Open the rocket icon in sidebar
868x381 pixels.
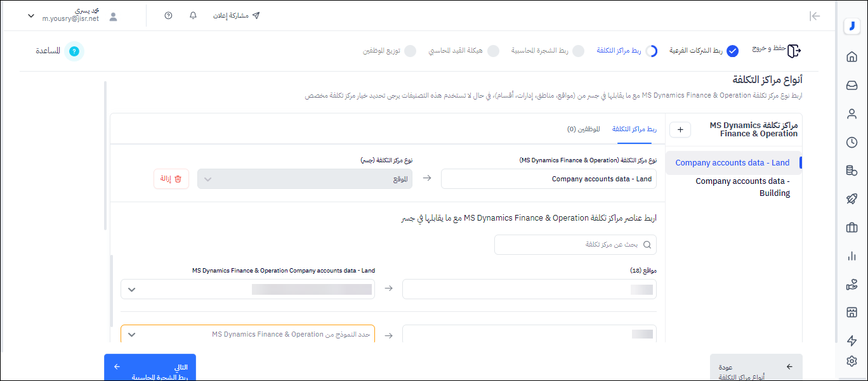(x=852, y=199)
